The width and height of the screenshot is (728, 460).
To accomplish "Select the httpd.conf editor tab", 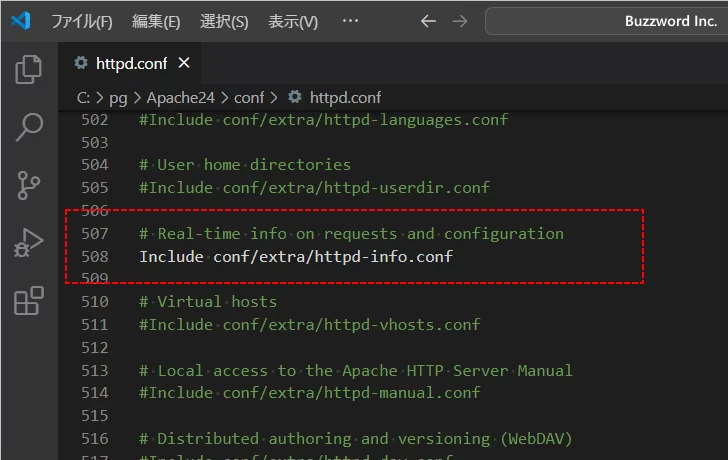I will click(128, 63).
